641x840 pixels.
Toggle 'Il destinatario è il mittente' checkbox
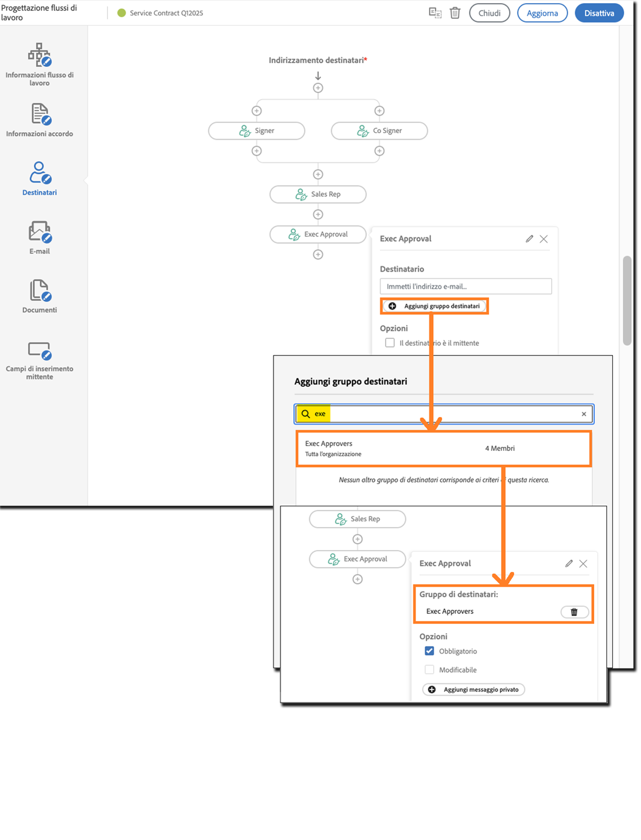pos(390,343)
